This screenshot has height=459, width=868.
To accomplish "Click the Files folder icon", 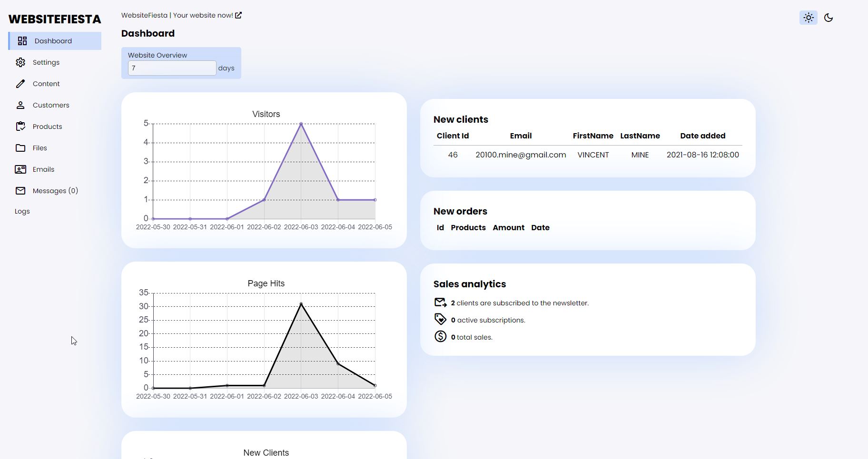I will 20,148.
